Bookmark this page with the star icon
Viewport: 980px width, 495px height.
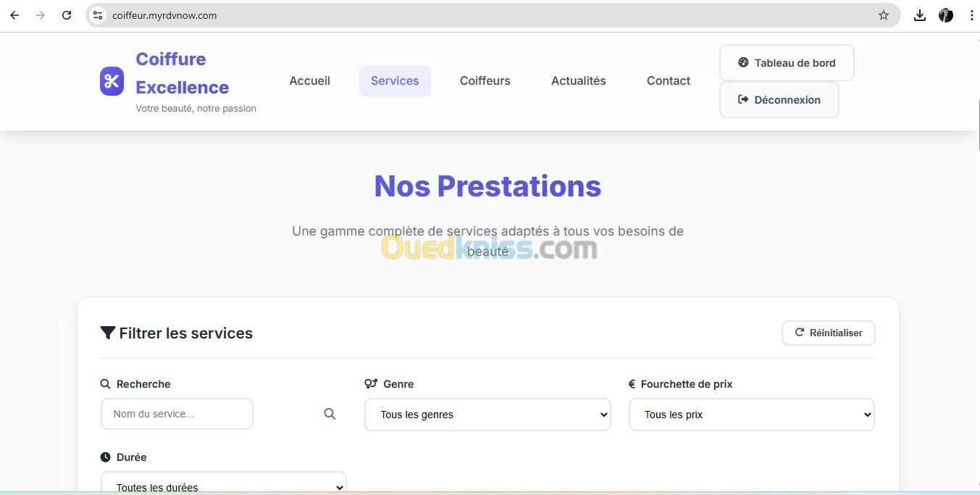883,15
